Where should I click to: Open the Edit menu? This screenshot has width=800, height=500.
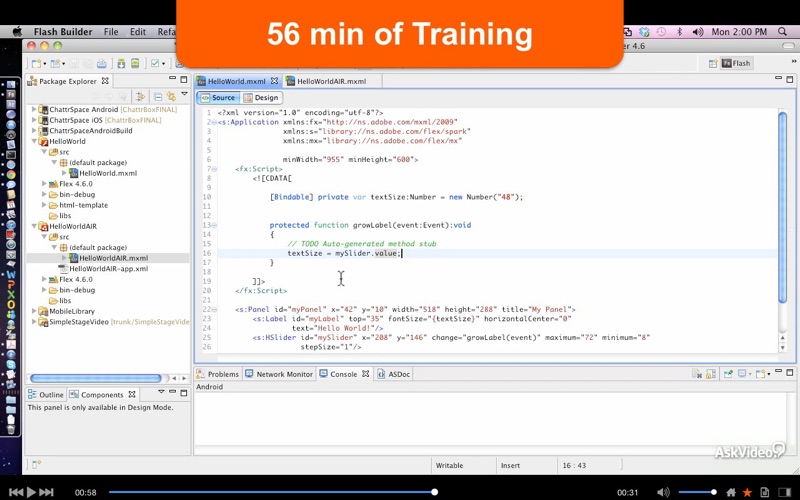[x=138, y=32]
